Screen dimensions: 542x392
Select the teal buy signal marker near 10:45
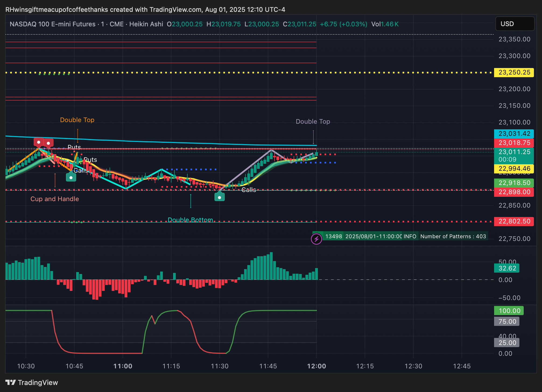pos(71,177)
